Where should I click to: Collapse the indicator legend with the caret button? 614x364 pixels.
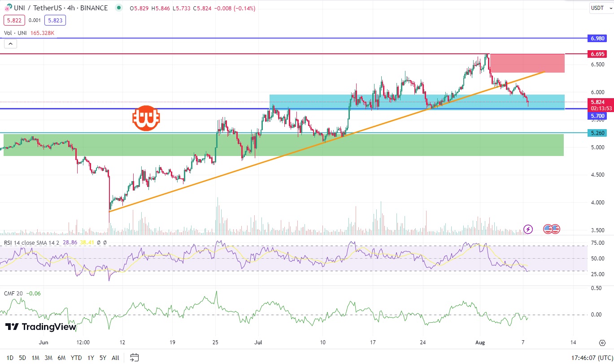(x=10, y=43)
